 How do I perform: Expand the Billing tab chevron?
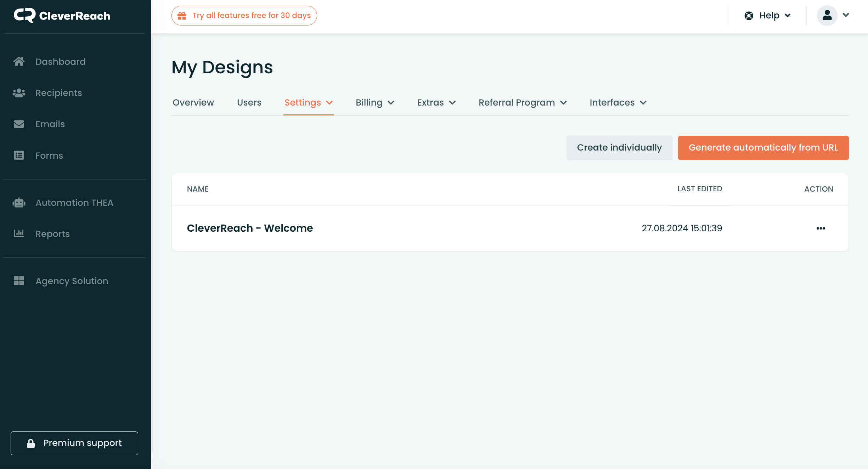391,103
